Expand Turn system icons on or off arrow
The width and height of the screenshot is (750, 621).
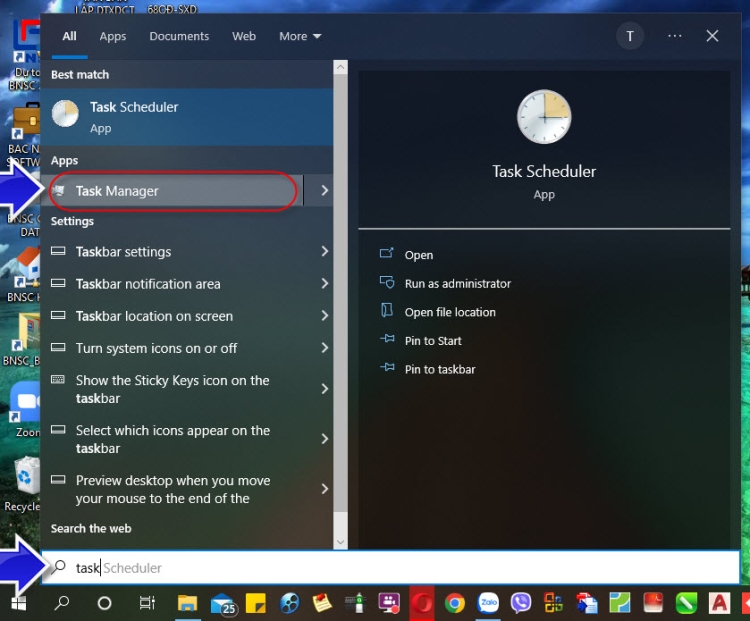point(324,348)
